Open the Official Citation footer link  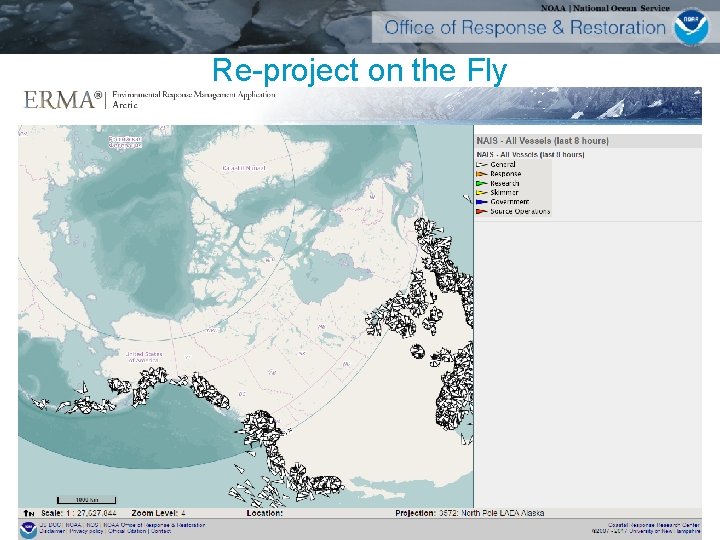pyautogui.click(x=127, y=531)
